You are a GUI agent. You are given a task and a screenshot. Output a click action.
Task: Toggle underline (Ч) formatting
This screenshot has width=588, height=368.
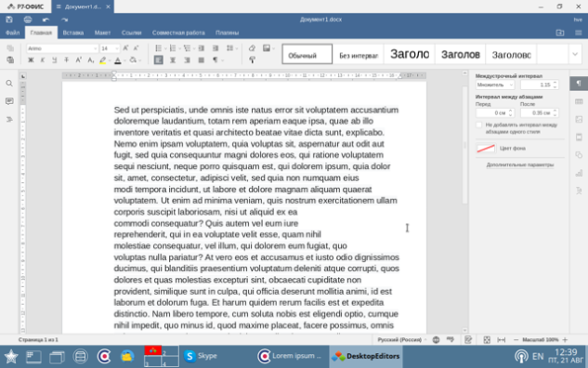[54, 60]
